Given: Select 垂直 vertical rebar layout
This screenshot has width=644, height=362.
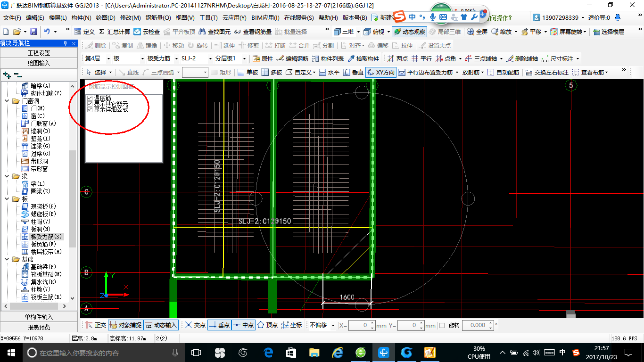Looking at the screenshot, I should pos(353,72).
